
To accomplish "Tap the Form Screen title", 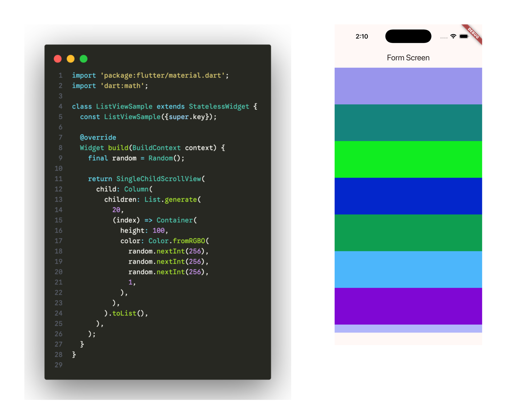I will pyautogui.click(x=408, y=58).
